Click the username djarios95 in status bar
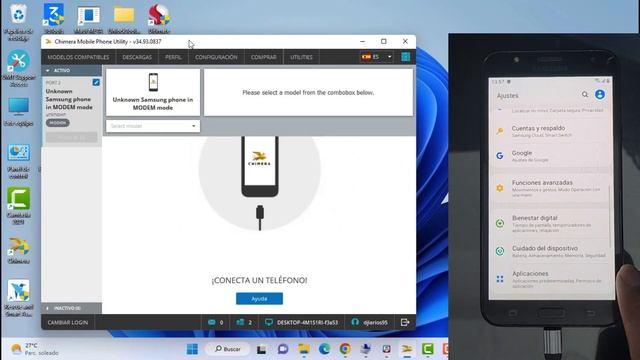Image resolution: width=640 pixels, height=360 pixels. coord(376,322)
